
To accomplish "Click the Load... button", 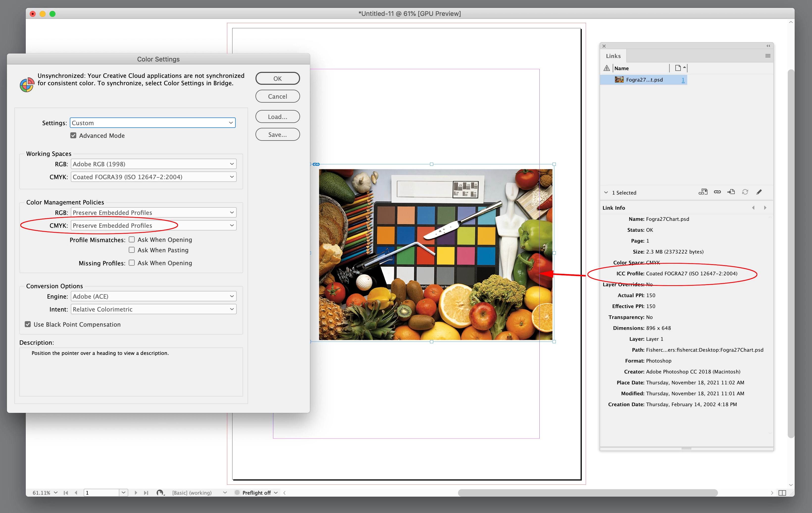I will [x=277, y=117].
